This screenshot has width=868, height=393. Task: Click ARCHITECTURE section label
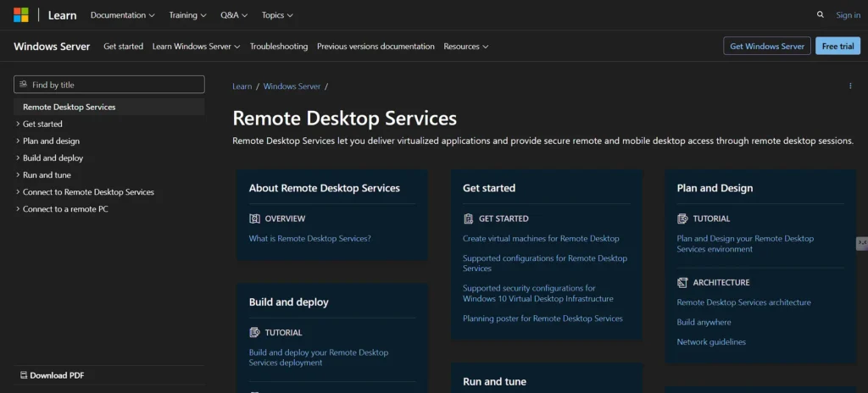pos(721,282)
